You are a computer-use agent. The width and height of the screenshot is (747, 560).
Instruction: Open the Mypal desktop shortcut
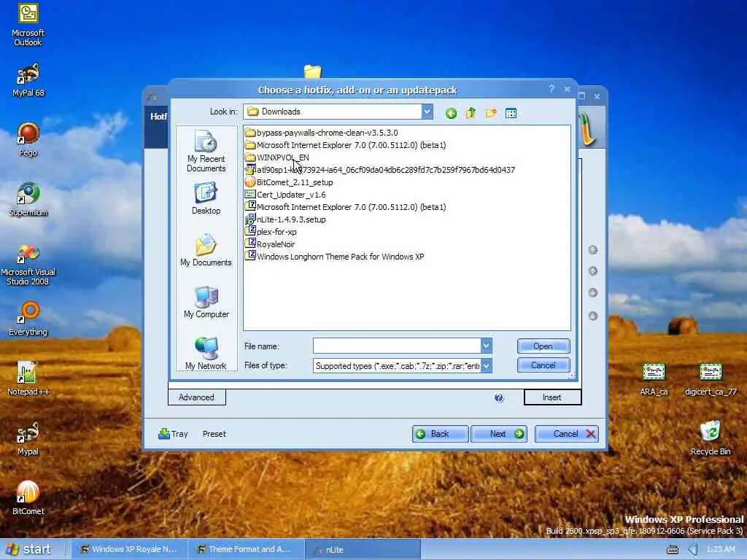click(x=28, y=439)
